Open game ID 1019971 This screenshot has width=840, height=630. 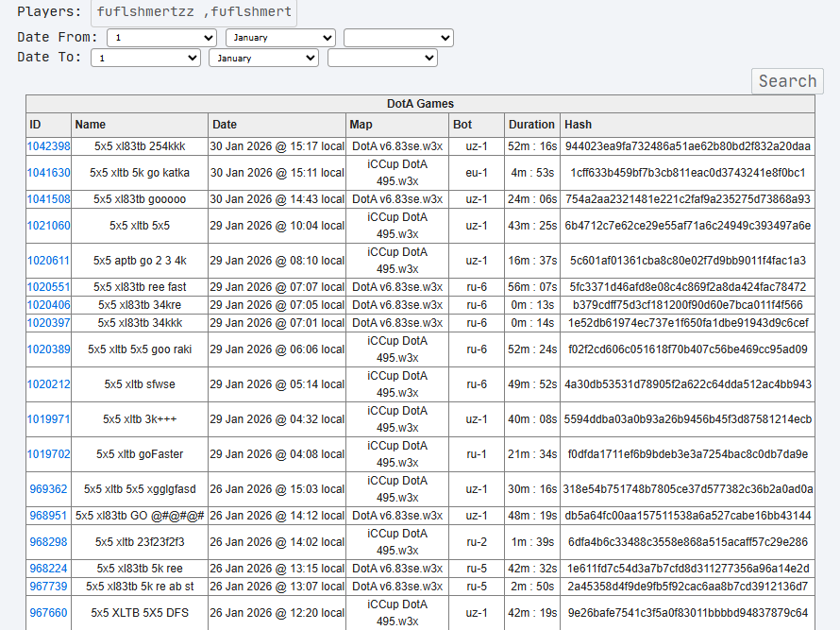48,419
